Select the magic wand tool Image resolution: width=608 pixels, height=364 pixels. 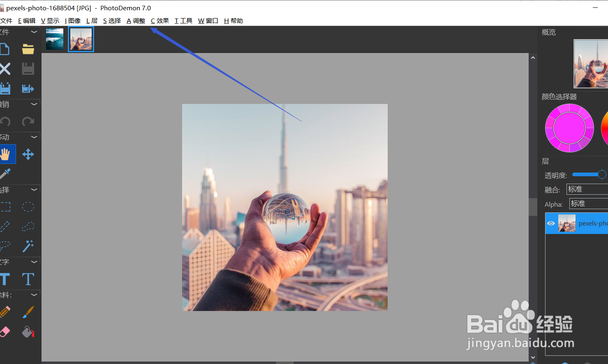coord(28,246)
